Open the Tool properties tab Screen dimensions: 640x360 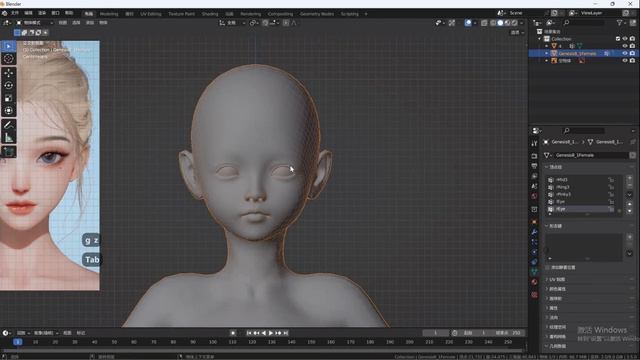tap(534, 144)
